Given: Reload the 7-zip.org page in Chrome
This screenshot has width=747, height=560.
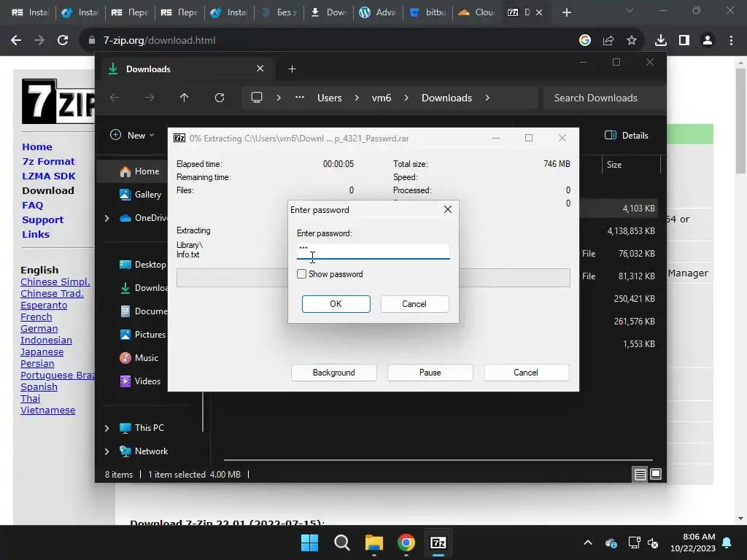Looking at the screenshot, I should pyautogui.click(x=63, y=41).
